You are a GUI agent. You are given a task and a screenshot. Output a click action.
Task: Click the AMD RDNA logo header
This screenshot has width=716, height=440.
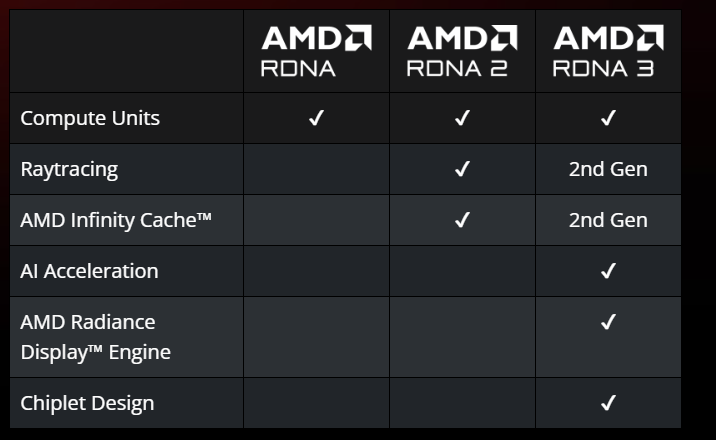tap(316, 51)
